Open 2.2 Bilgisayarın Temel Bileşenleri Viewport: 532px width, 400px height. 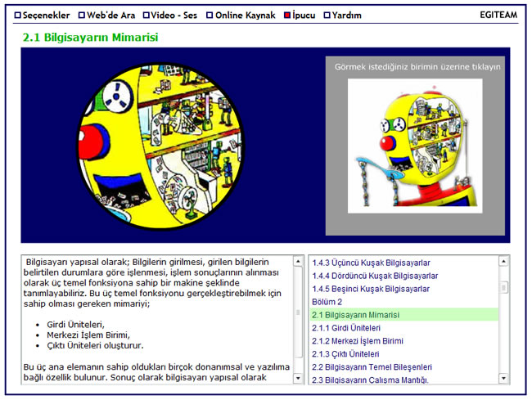pos(372,367)
